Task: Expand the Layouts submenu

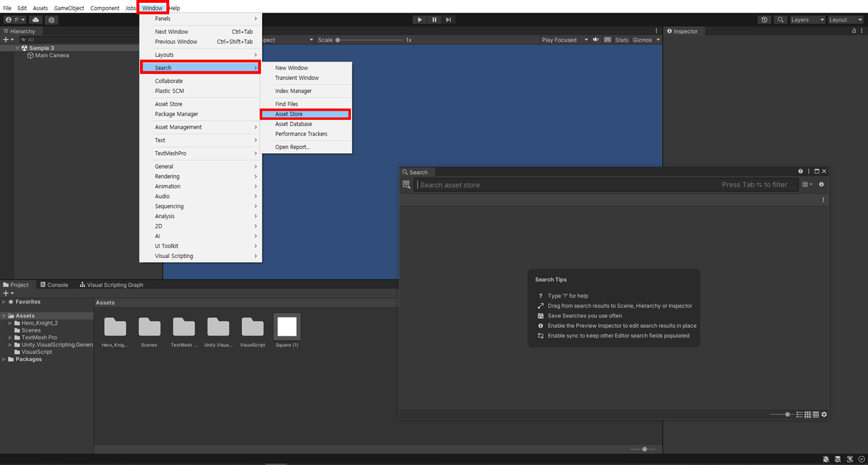Action: point(200,55)
